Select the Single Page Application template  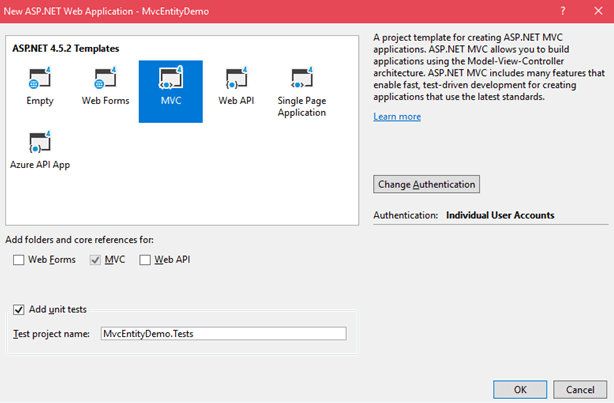click(x=302, y=91)
